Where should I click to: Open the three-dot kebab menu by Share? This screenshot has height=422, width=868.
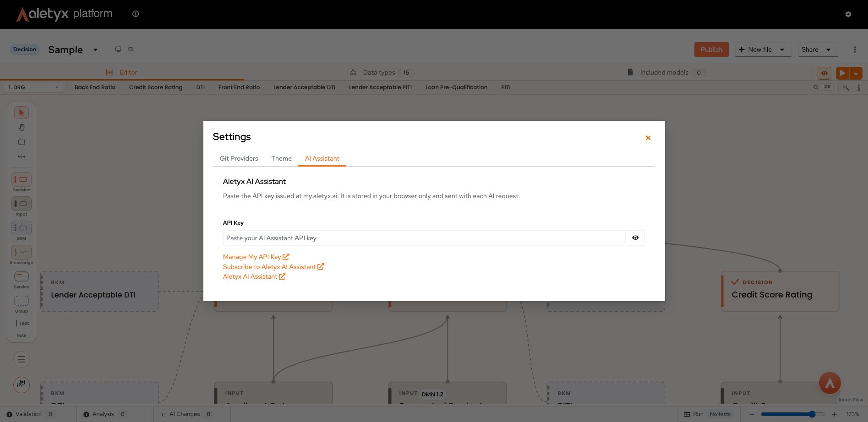pyautogui.click(x=855, y=49)
